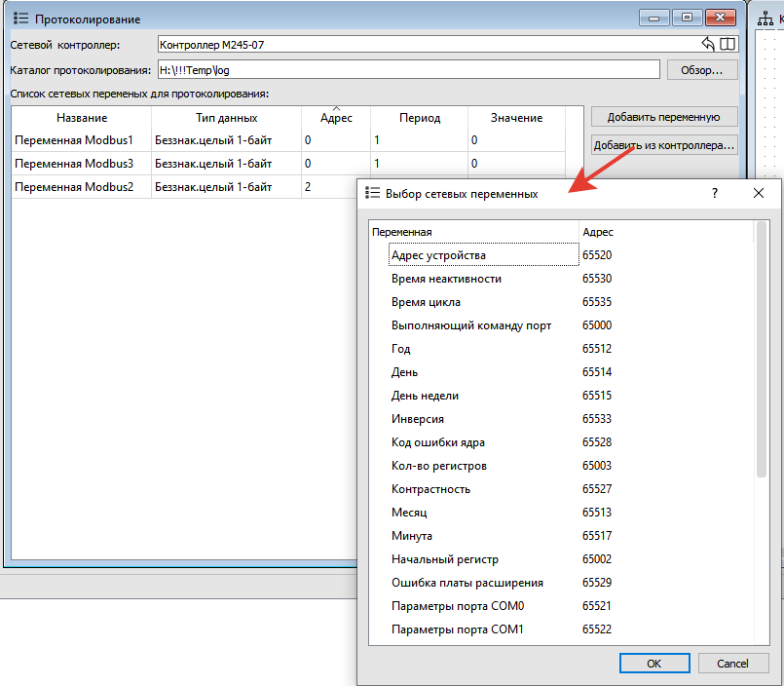Screen dimensions: 784x686
Task: Maximize the Протоколирование window
Action: click(688, 18)
